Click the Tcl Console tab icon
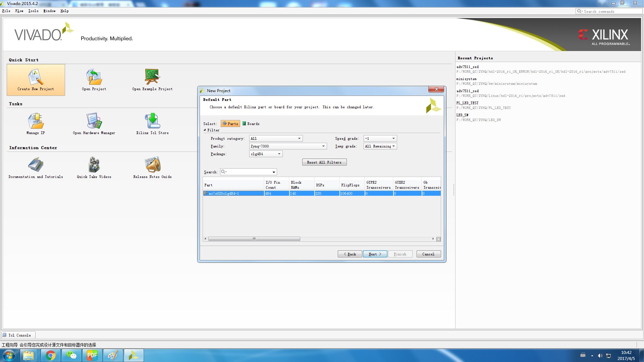Image resolution: width=644 pixels, height=362 pixels. pos(5,335)
